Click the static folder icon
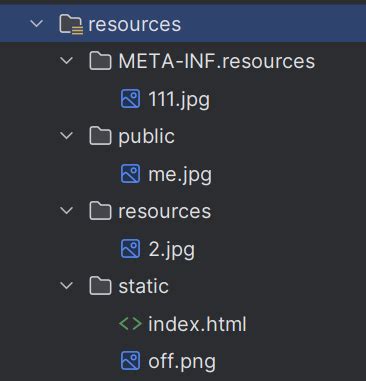This screenshot has width=366, height=381. (x=100, y=286)
